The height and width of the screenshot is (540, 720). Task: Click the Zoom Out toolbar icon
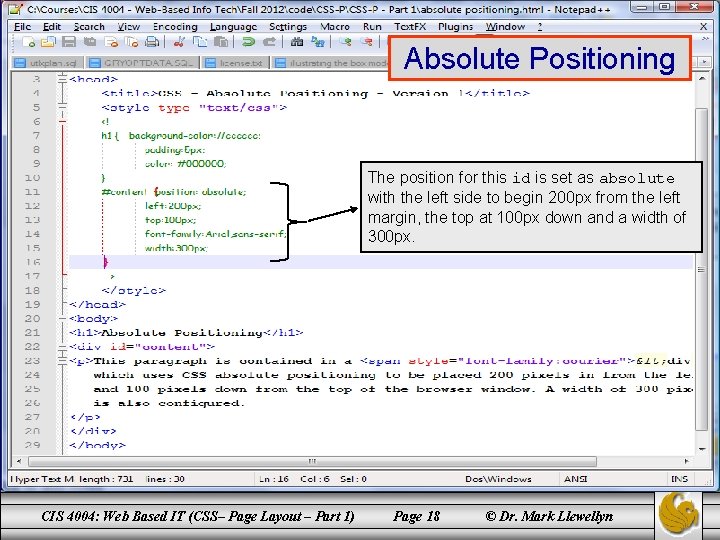click(x=366, y=42)
